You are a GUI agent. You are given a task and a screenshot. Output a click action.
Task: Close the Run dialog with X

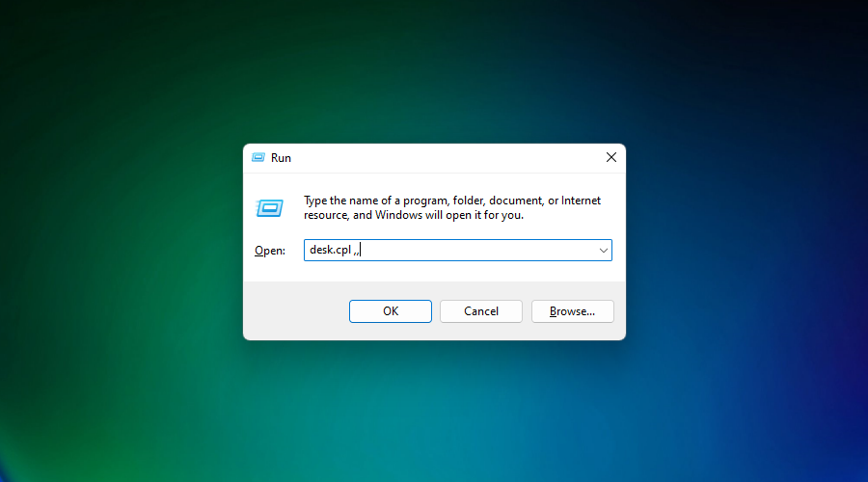tap(611, 158)
